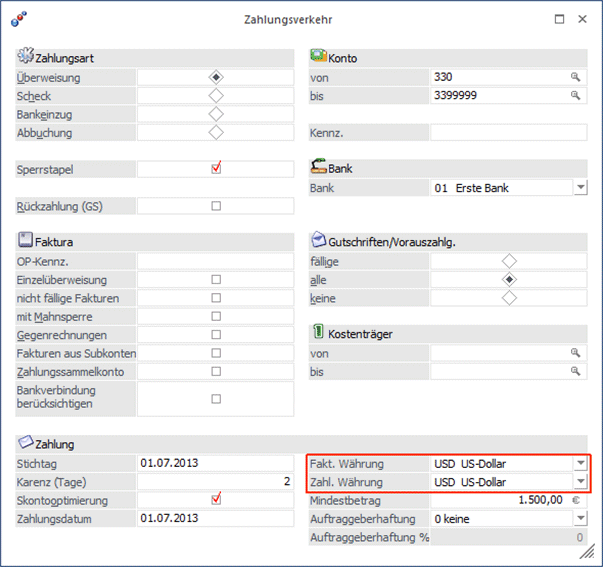Open the Auftraggeberhaftung dropdown
The image size is (603, 567).
580,519
